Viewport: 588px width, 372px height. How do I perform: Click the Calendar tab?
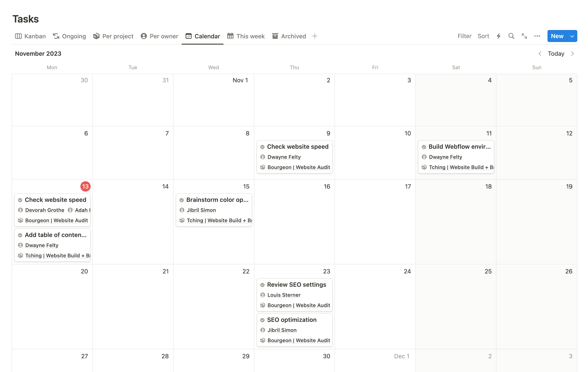coord(207,36)
